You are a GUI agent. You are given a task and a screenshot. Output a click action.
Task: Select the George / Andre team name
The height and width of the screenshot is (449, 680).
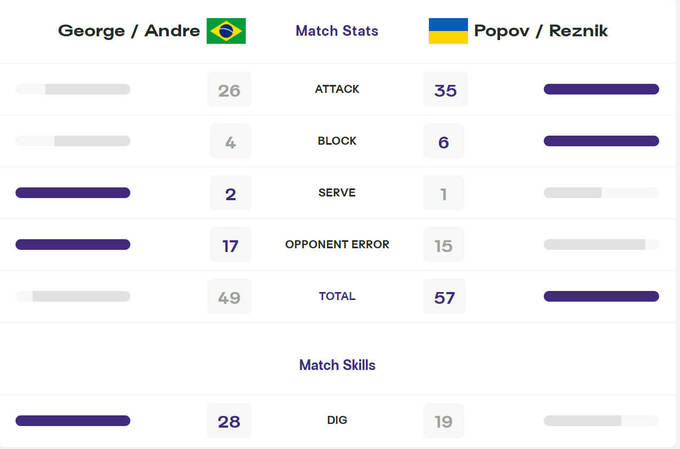pyautogui.click(x=129, y=31)
